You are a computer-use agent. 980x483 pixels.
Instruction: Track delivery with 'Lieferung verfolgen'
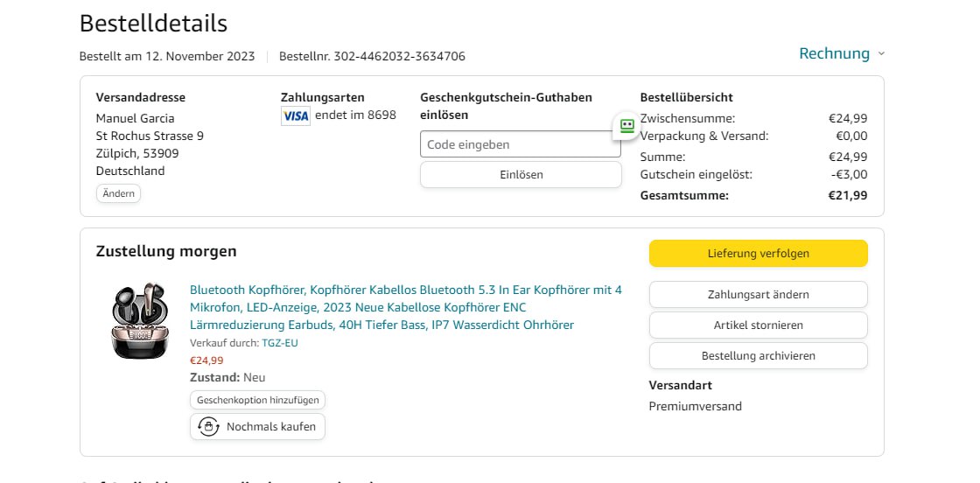(758, 254)
